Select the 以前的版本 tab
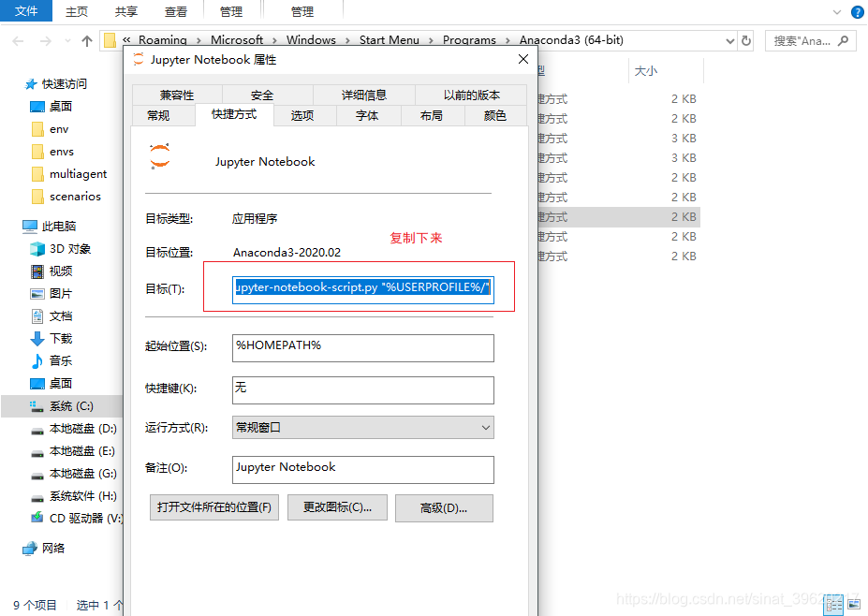The image size is (868, 616). point(472,95)
